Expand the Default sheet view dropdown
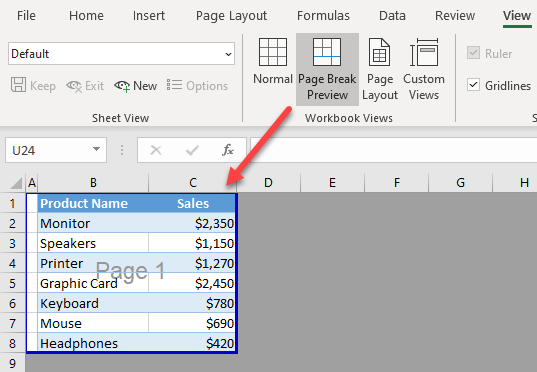Screen dimensions: 537x372 tap(228, 54)
